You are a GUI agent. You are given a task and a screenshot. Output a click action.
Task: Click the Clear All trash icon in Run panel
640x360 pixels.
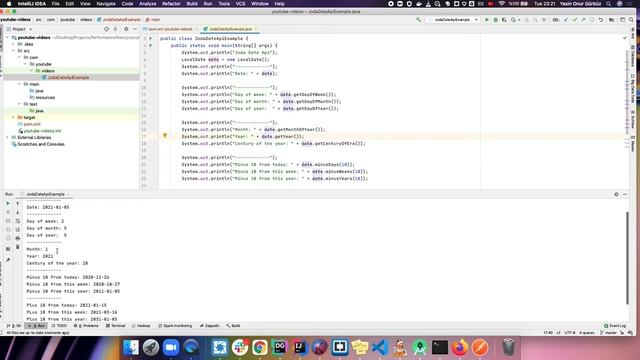[x=18, y=247]
